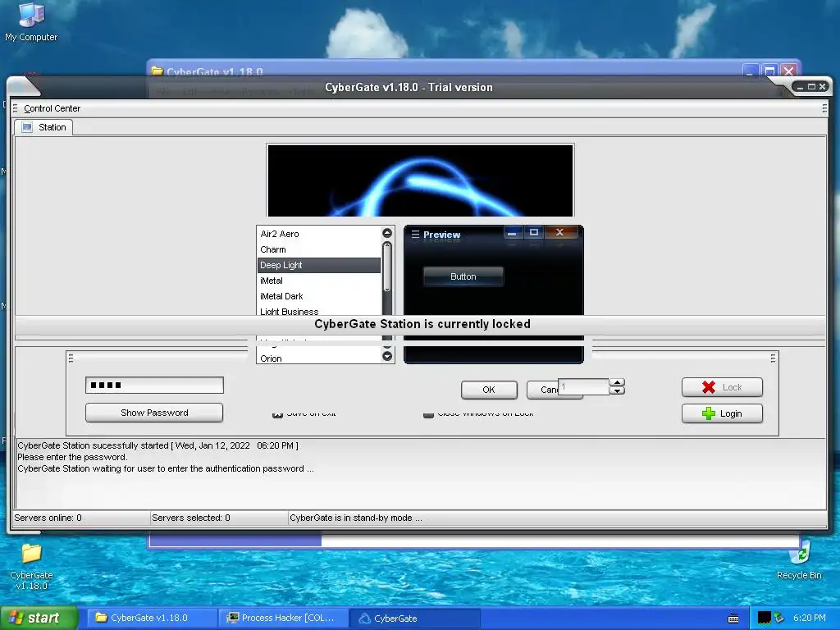Click login panel grip icon on left
Screen dimensions: 840x630
[71, 358]
